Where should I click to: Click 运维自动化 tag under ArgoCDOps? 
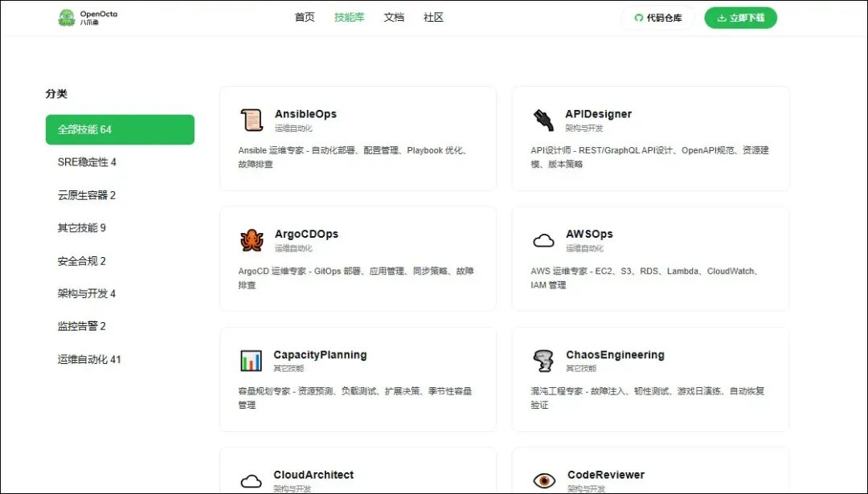pyautogui.click(x=293, y=248)
